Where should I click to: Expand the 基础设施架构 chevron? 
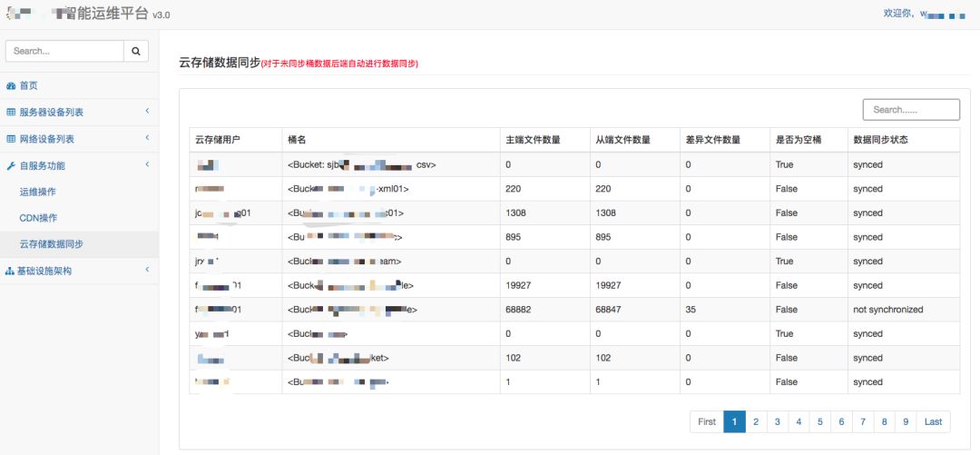click(x=147, y=270)
